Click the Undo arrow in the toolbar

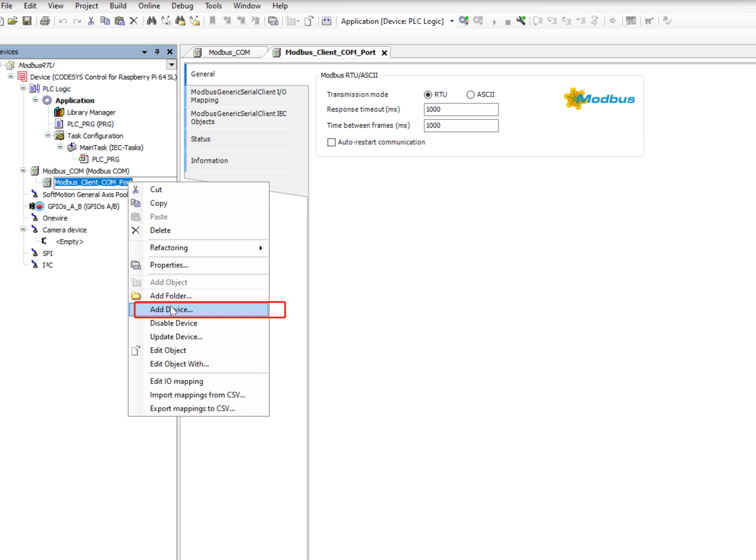coord(63,21)
